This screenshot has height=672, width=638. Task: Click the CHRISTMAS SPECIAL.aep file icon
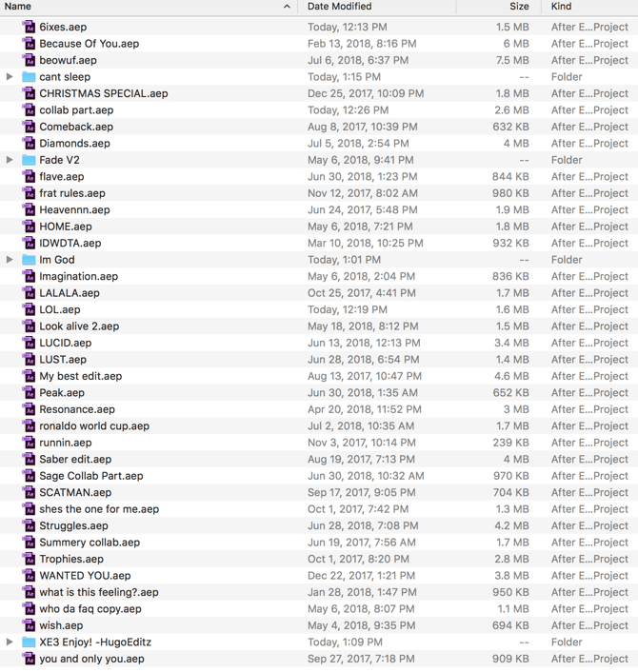pos(29,93)
